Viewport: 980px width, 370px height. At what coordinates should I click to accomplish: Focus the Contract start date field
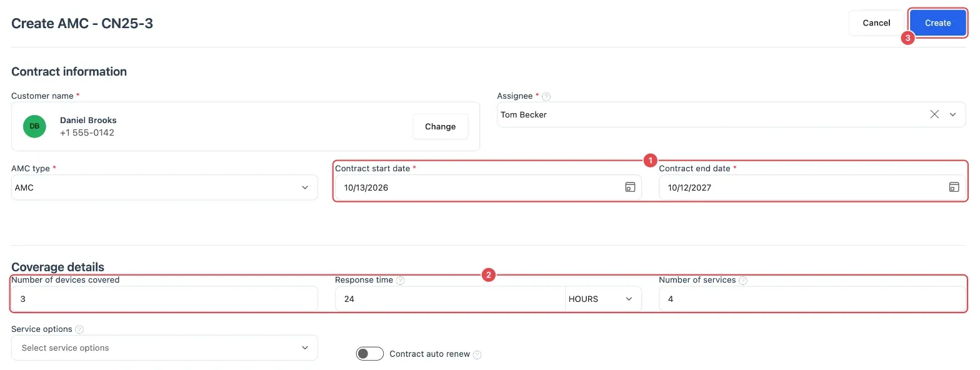pyautogui.click(x=488, y=187)
